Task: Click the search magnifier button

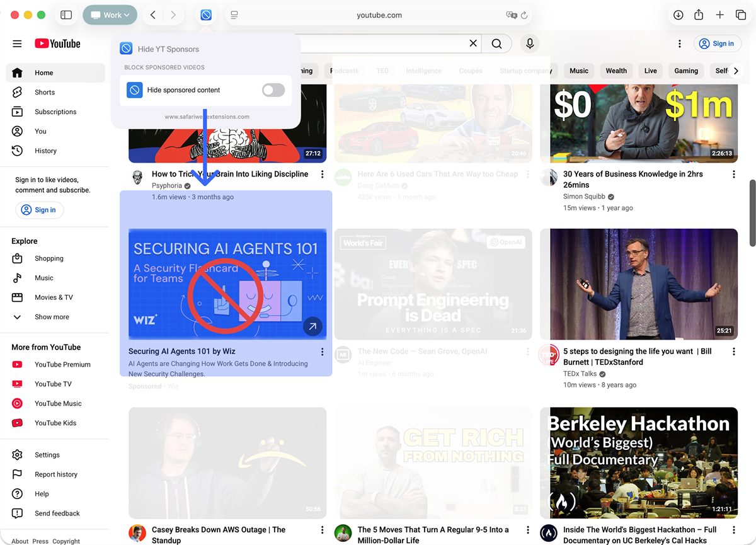Action: (x=496, y=43)
